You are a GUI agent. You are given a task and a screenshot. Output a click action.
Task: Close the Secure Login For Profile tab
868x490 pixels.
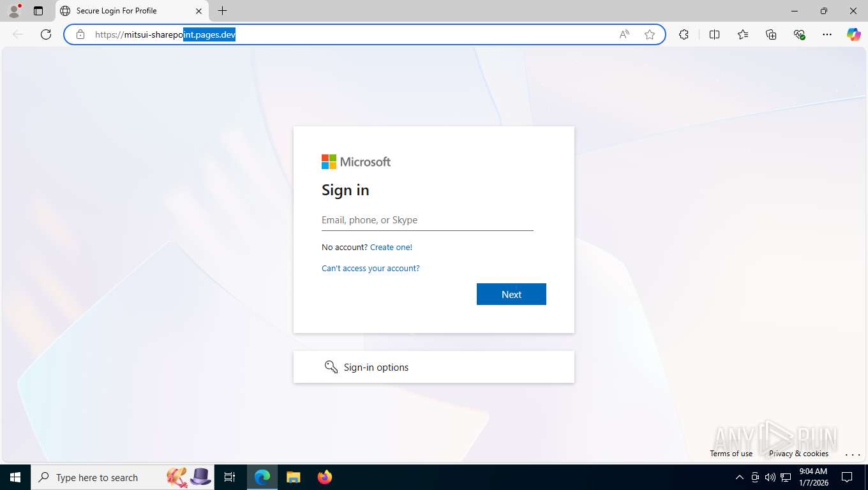click(x=198, y=11)
